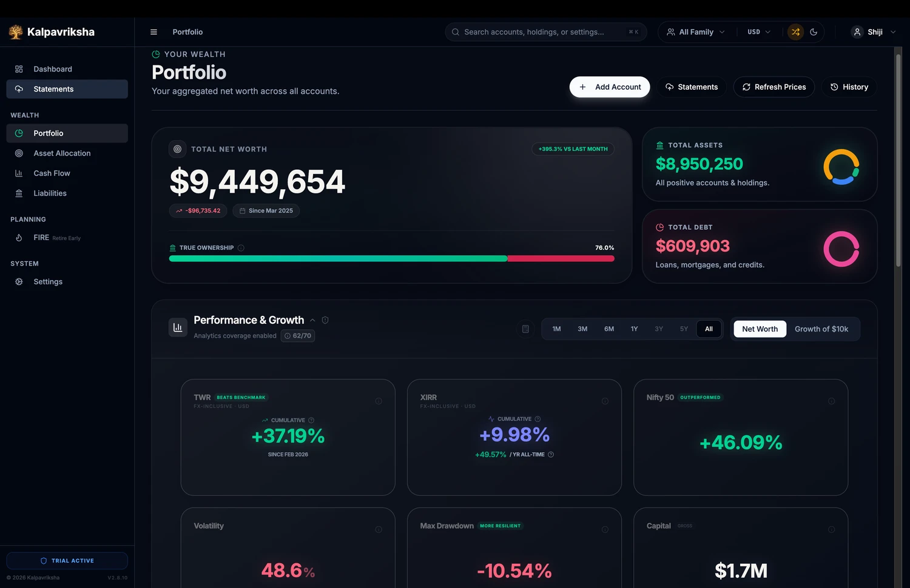
Task: Select the 3Y time range
Action: [x=659, y=329]
